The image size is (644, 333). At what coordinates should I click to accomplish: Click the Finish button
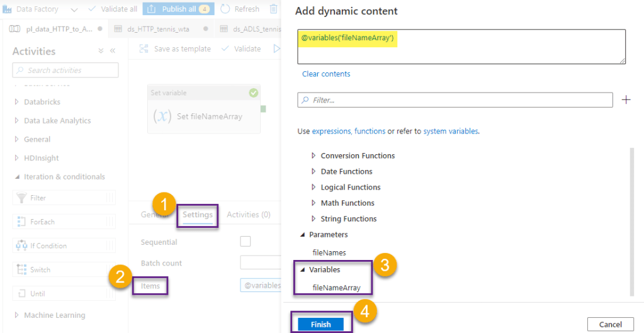(x=321, y=324)
